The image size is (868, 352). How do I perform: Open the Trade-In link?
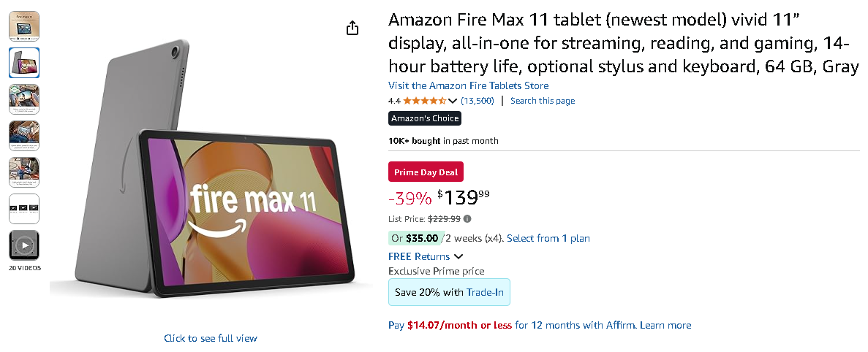pos(487,292)
